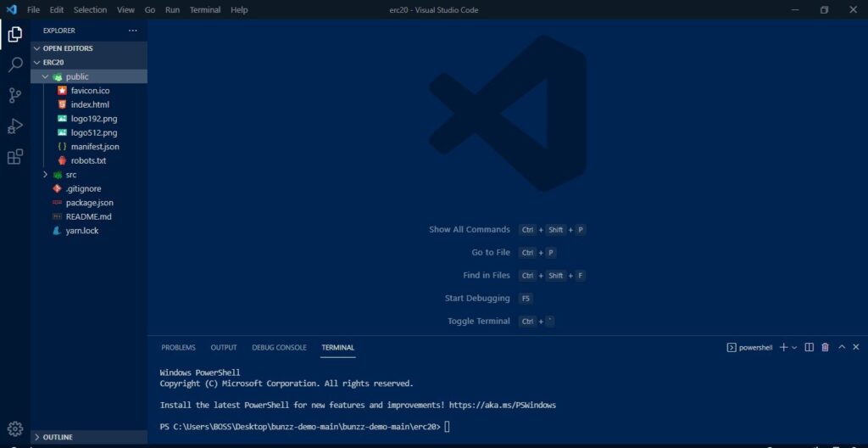
Task: Expand the OPEN EDITORS section
Action: point(89,48)
